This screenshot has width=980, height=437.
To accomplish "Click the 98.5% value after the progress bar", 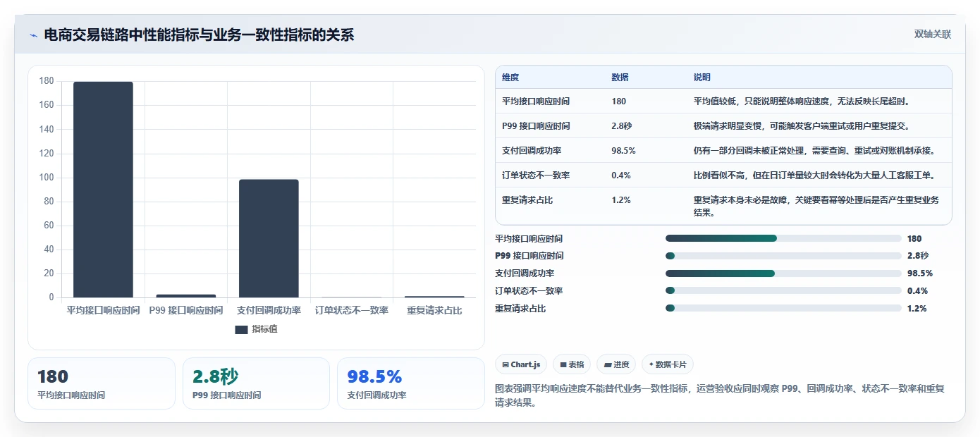I will click(920, 273).
